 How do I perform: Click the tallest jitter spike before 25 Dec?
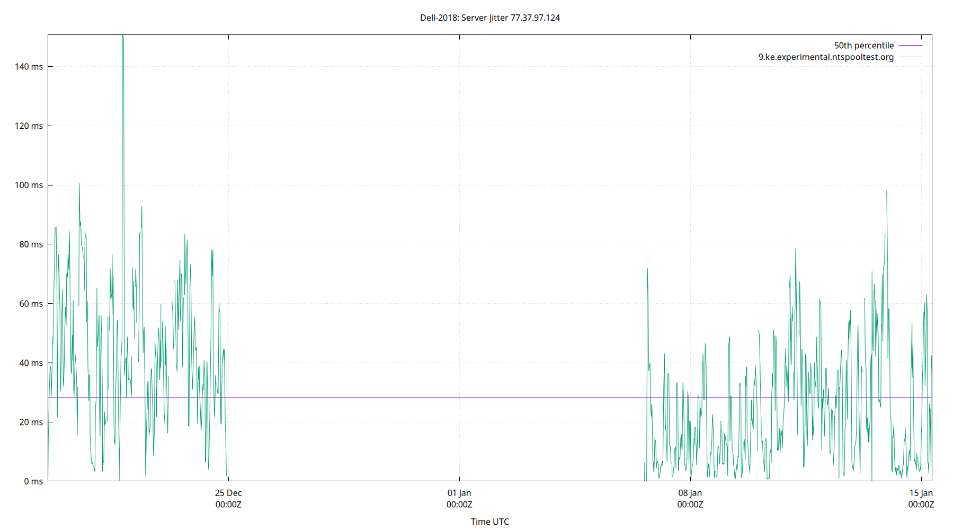[122, 37]
